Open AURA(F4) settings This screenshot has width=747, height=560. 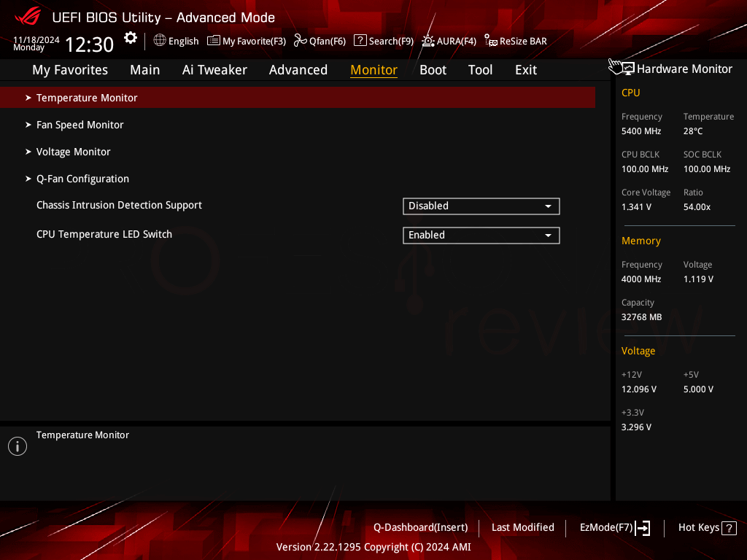pos(449,41)
